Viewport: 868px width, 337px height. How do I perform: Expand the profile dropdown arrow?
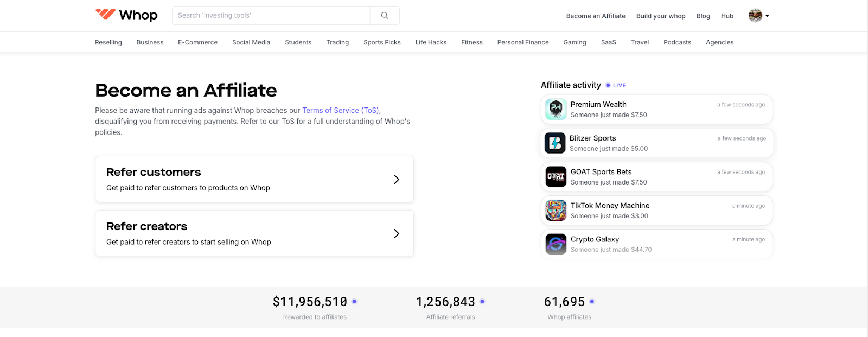[767, 16]
